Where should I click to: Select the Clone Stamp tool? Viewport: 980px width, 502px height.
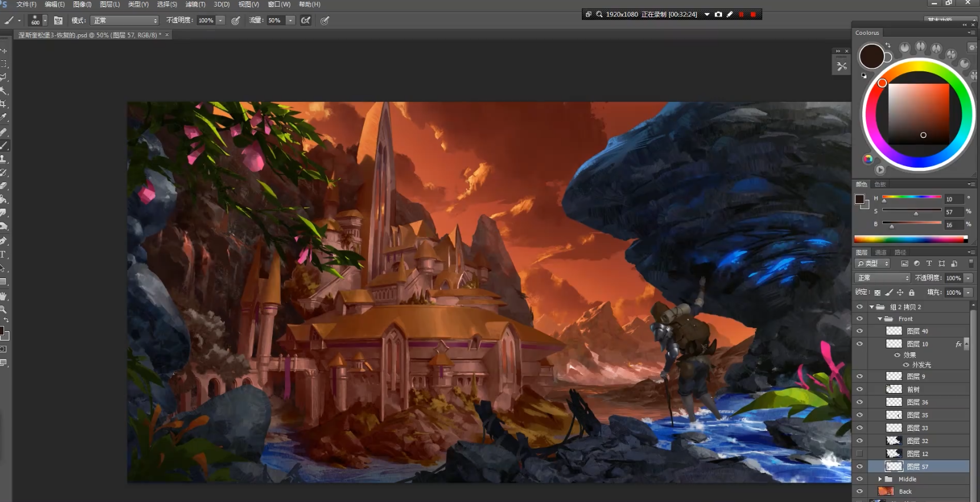pos(3,159)
